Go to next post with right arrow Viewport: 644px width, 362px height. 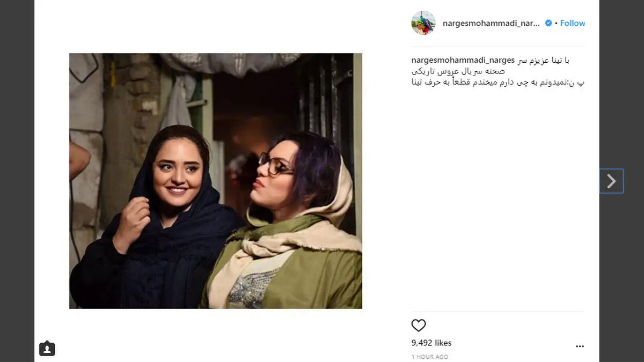(611, 181)
